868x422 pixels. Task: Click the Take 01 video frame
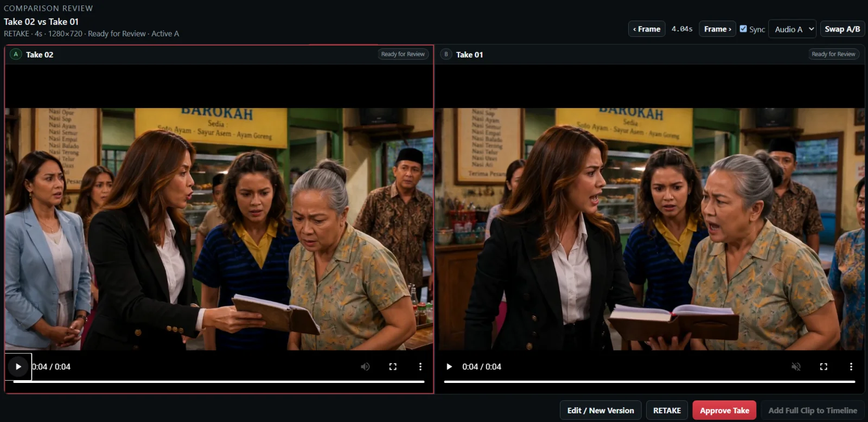650,229
